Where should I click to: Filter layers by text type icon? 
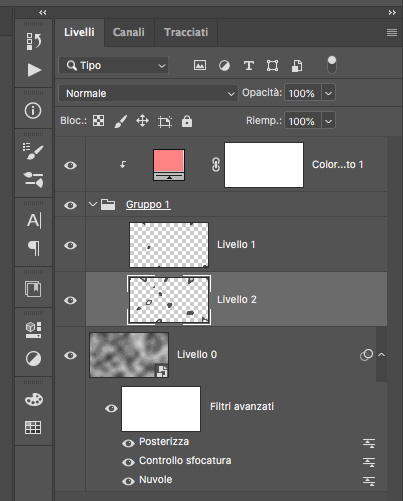point(248,65)
